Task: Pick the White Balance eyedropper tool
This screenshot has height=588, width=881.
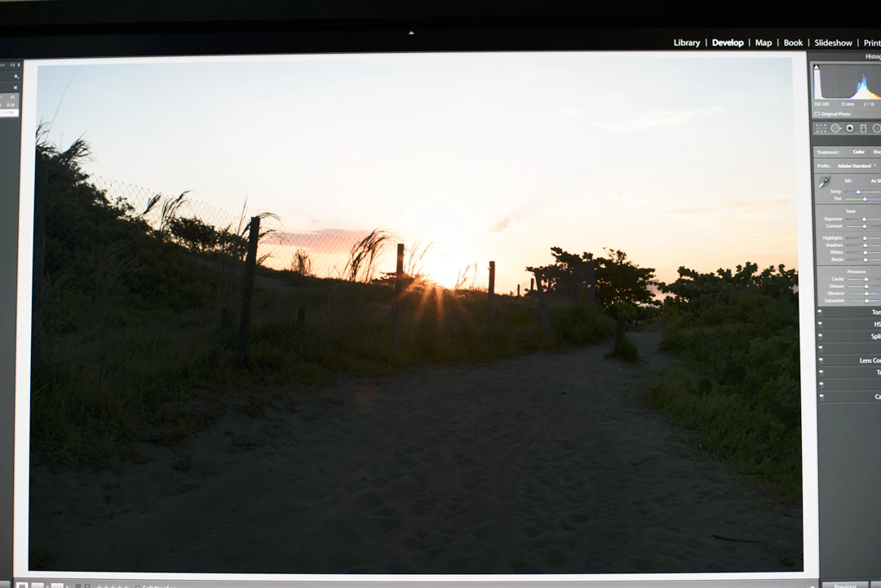Action: (824, 182)
